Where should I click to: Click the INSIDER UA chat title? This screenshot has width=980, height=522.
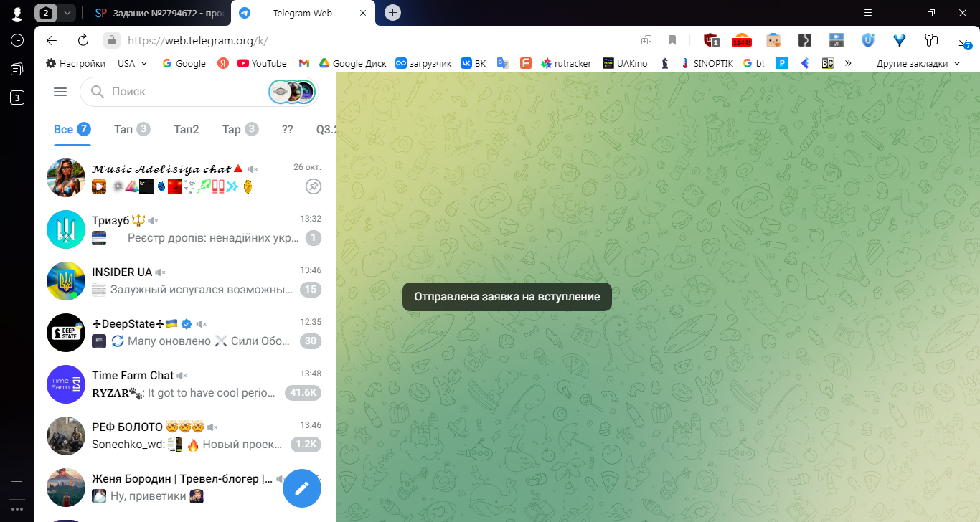pyautogui.click(x=122, y=272)
